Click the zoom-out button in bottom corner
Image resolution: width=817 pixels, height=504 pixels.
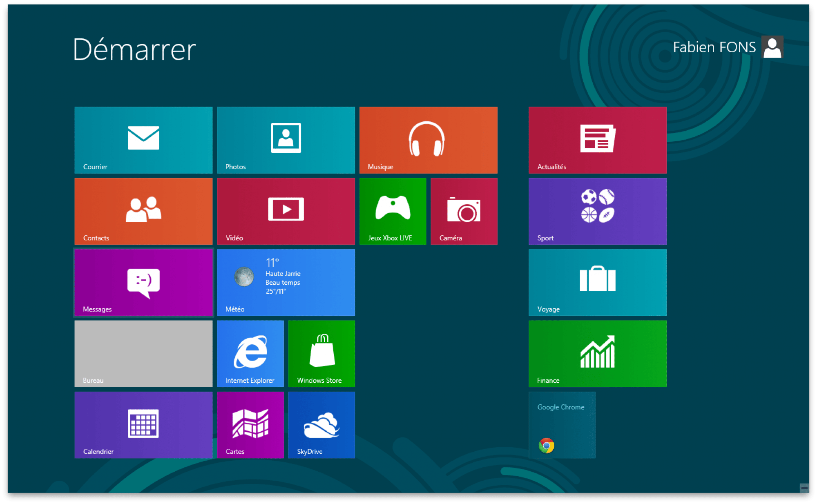coord(804,488)
